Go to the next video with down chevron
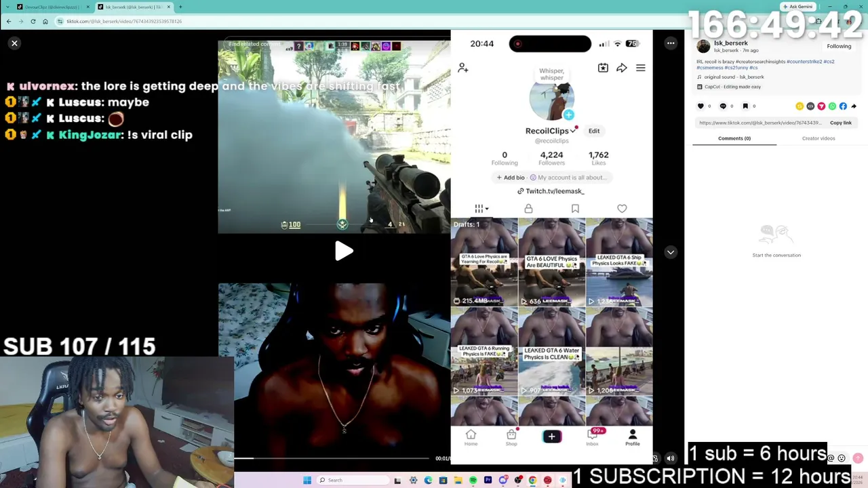The width and height of the screenshot is (868, 488). point(671,252)
